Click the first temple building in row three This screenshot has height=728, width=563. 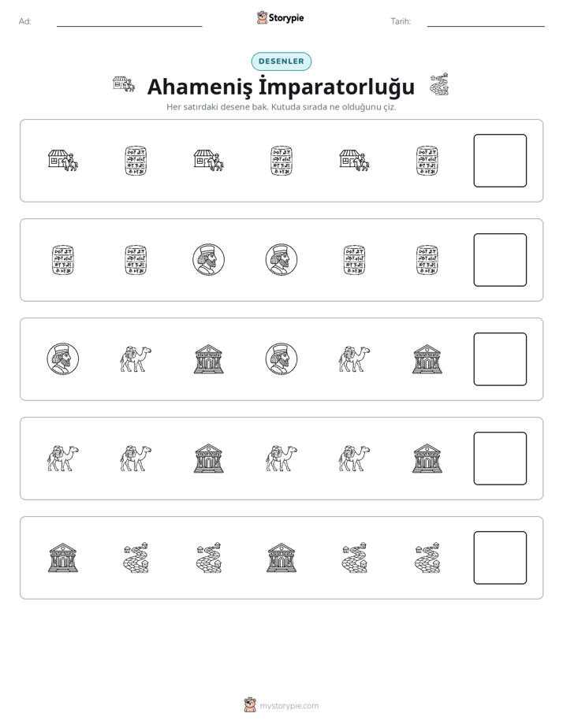[209, 359]
